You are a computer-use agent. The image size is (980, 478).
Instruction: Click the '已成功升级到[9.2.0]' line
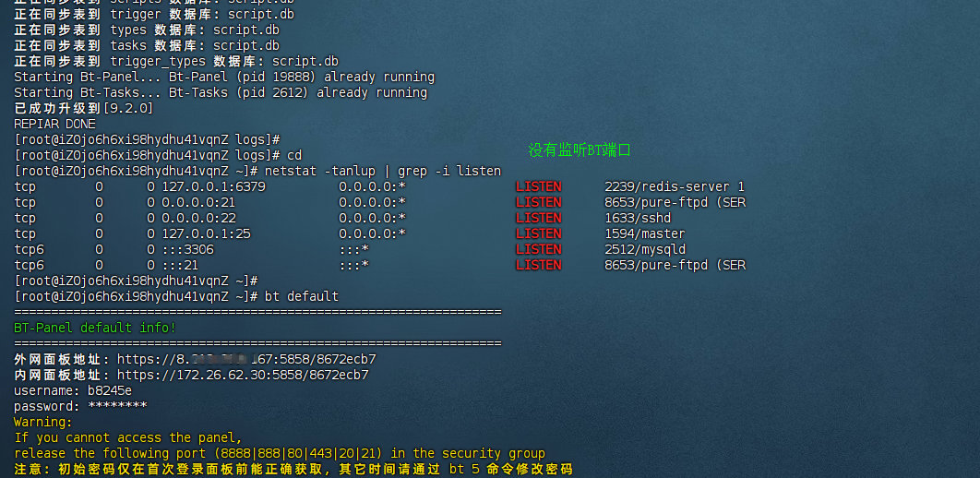pyautogui.click(x=84, y=108)
